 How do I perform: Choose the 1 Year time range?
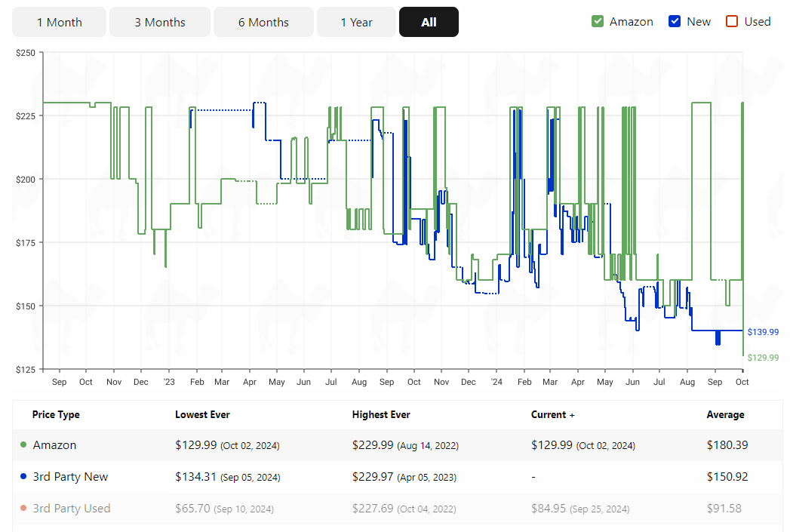pos(356,22)
